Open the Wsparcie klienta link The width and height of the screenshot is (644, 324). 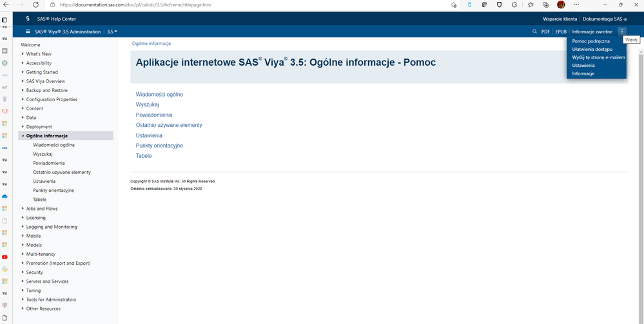click(x=560, y=19)
